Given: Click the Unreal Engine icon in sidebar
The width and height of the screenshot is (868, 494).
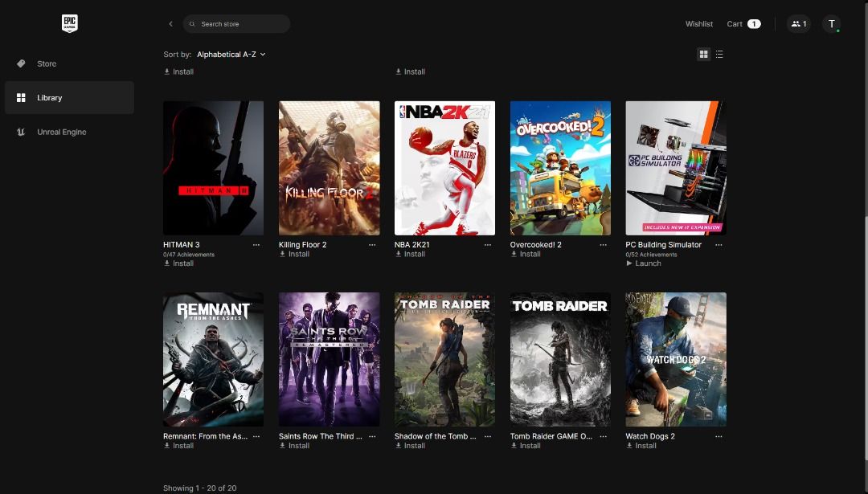Looking at the screenshot, I should [x=21, y=132].
